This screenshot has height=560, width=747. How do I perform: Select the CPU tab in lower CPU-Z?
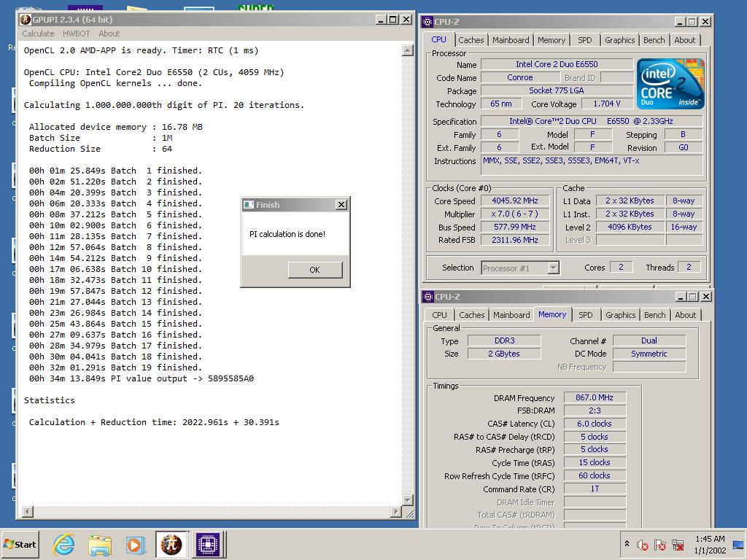[x=439, y=315]
